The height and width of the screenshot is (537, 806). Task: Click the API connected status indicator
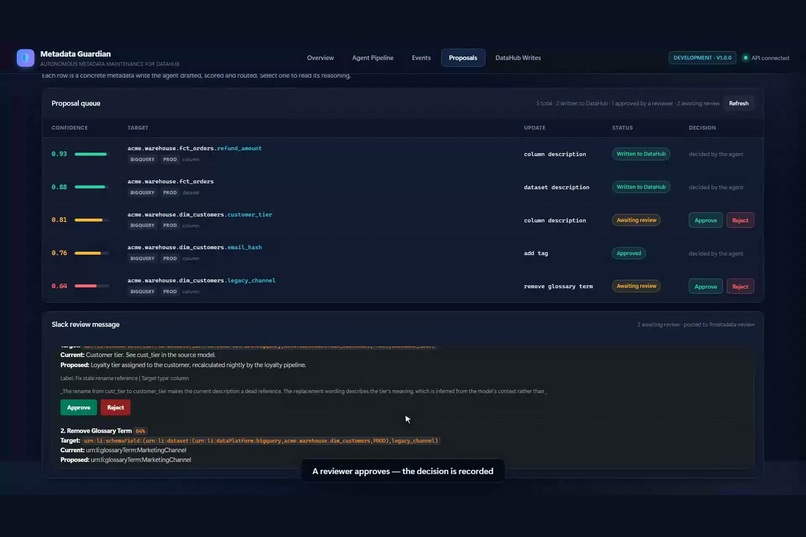click(x=766, y=58)
